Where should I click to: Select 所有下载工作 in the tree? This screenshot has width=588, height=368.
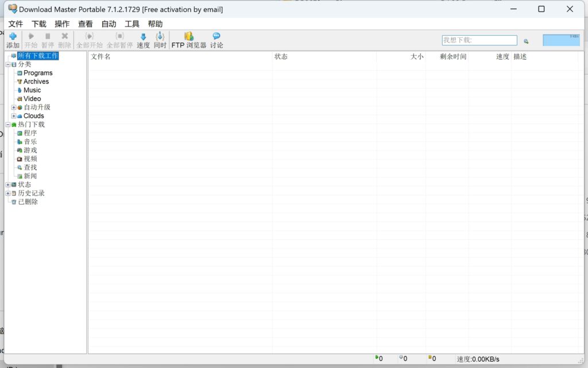pos(38,56)
